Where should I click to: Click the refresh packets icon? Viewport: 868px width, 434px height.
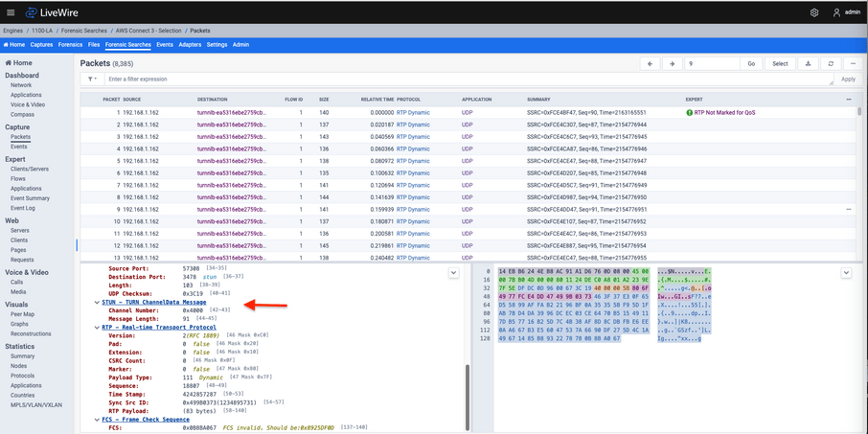click(831, 63)
